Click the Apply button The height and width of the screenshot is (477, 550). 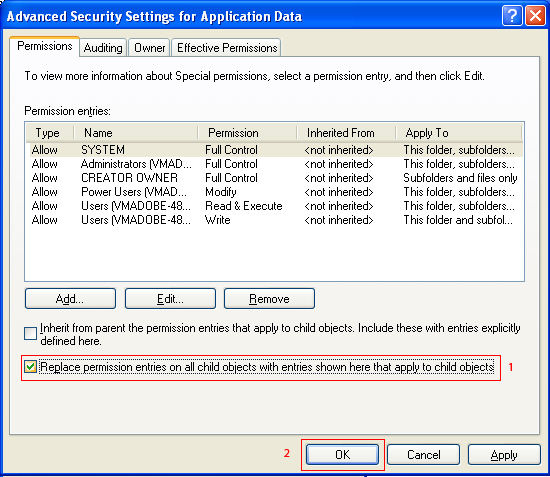tap(504, 455)
